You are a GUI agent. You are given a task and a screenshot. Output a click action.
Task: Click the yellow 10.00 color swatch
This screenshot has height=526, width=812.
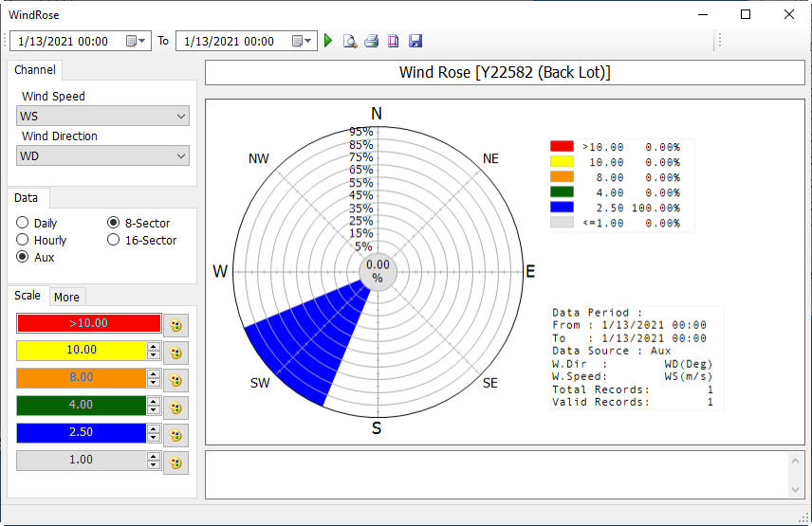pyautogui.click(x=81, y=351)
